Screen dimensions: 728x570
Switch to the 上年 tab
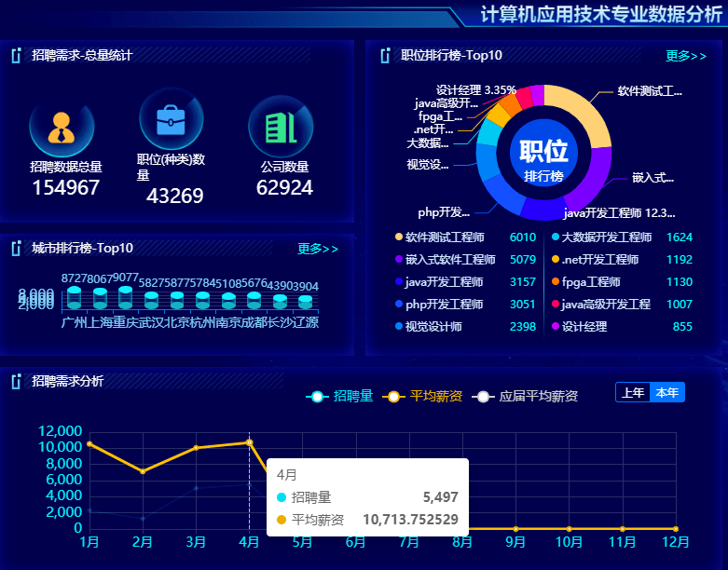(x=634, y=393)
